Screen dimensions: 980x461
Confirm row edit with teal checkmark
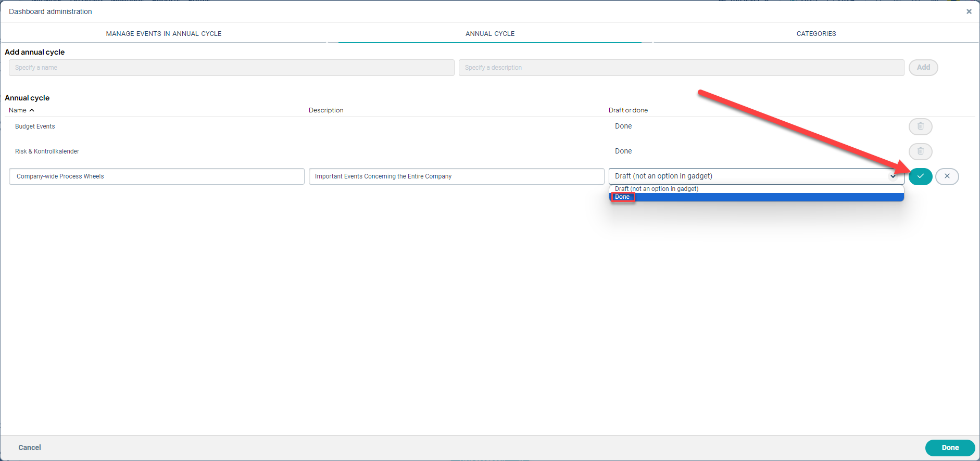click(920, 176)
